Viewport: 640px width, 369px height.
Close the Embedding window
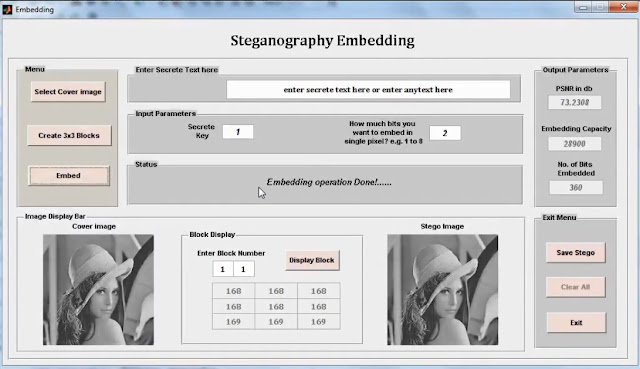[623, 7]
